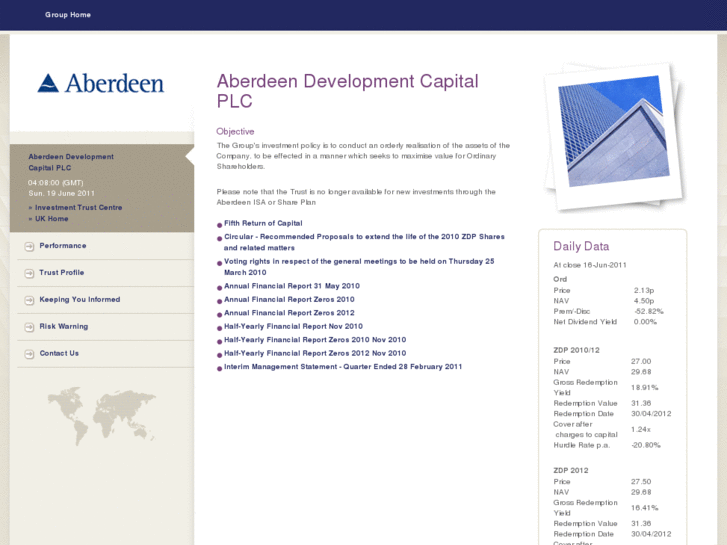Click Gross Redemption Yield value 18.91%
This screenshot has height=545, width=727.
click(x=644, y=388)
